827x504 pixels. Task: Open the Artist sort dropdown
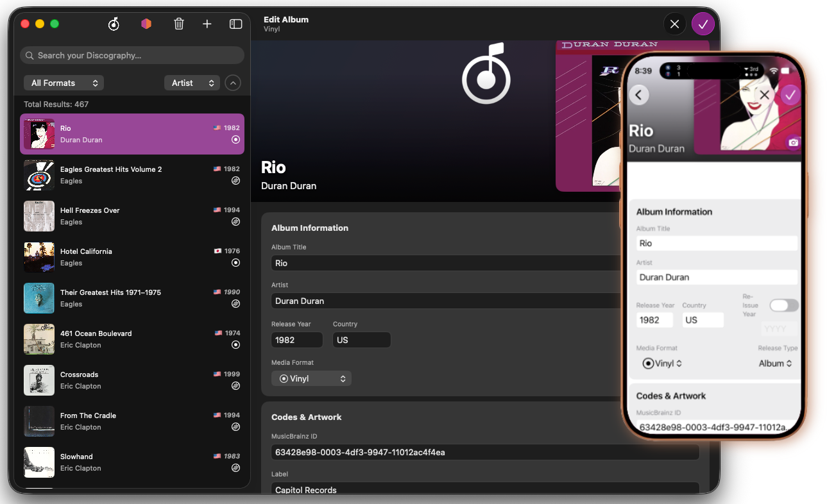(x=192, y=83)
